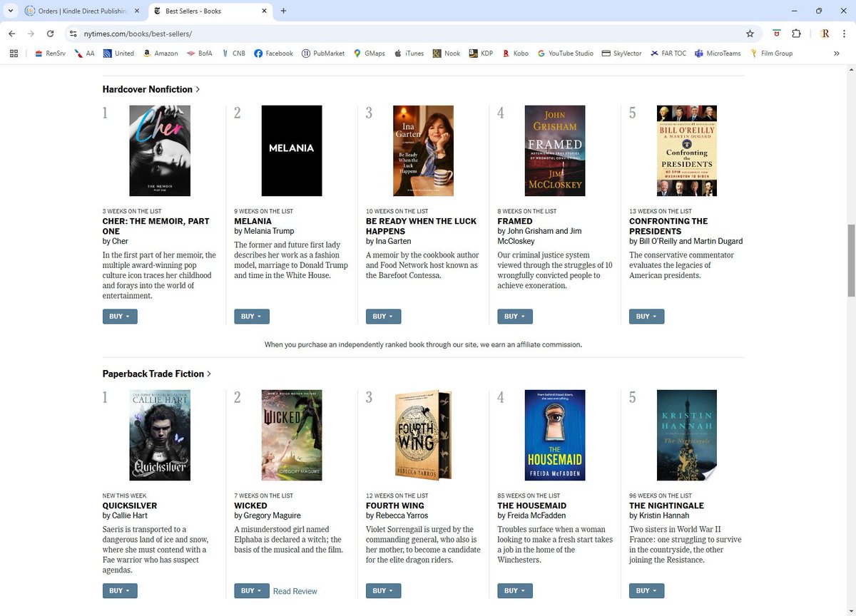Screen dimensions: 856x616
Task: Open the SkyVector bookmark
Action: 622,53
